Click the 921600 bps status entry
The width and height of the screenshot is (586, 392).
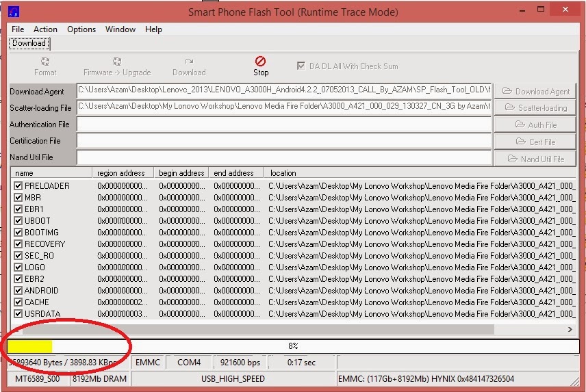pyautogui.click(x=240, y=362)
